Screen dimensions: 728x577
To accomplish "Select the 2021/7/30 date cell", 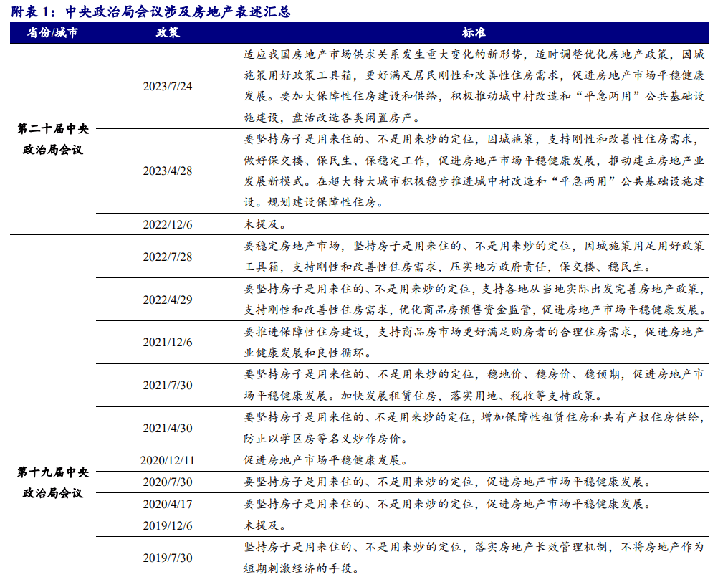I will [x=168, y=385].
